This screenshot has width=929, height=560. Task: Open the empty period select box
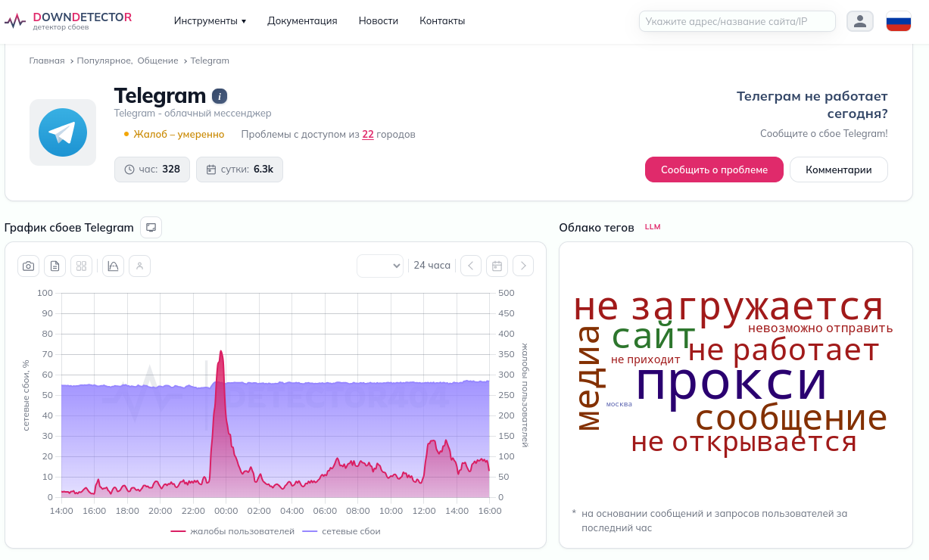point(380,266)
